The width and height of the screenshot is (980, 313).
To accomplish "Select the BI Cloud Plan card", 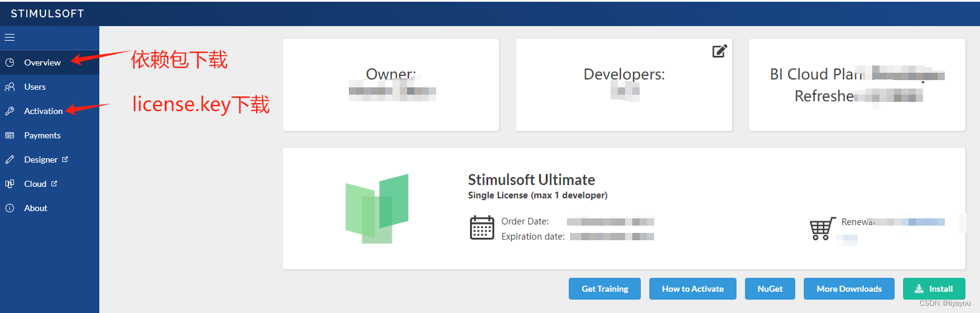I will [857, 85].
